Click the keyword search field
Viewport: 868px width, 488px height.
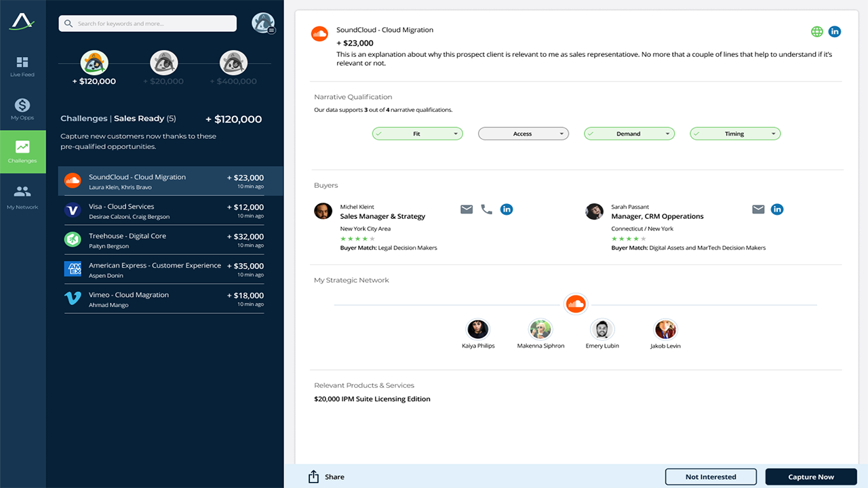(x=148, y=24)
